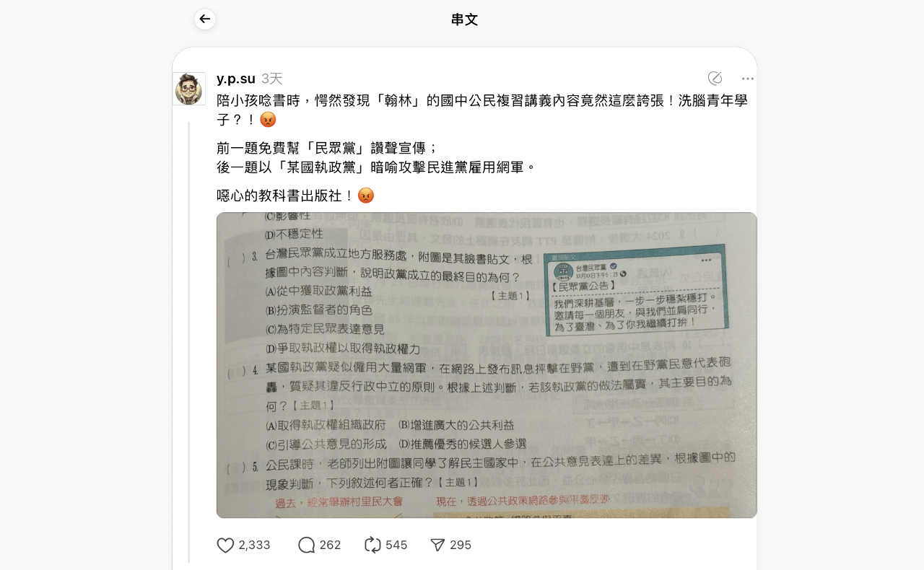This screenshot has width=924, height=570.
Task: Open the y.p.su username link
Action: (236, 79)
